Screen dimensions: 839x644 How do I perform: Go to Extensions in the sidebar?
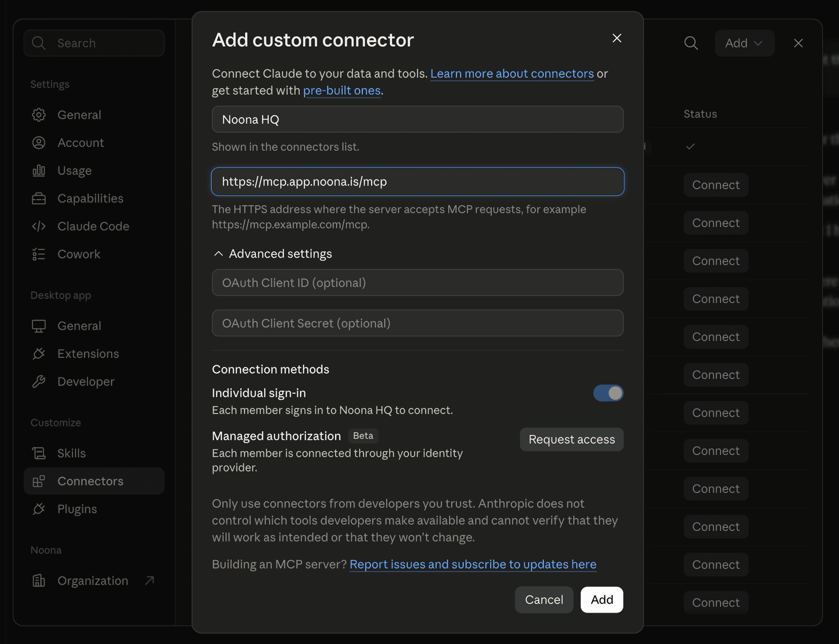coord(94,353)
